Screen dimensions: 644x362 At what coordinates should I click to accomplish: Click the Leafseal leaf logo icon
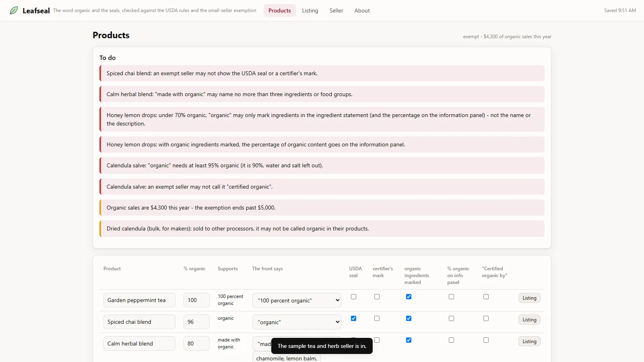tap(14, 10)
